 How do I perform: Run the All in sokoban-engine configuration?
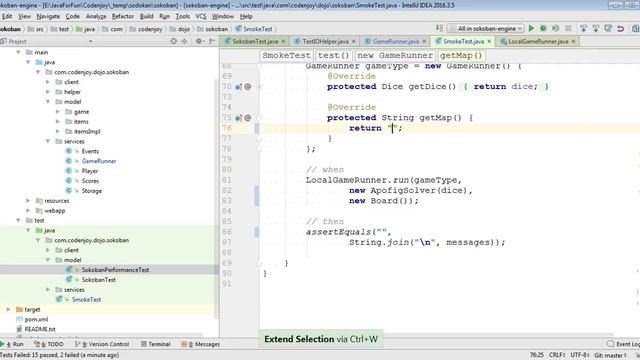pos(531,28)
